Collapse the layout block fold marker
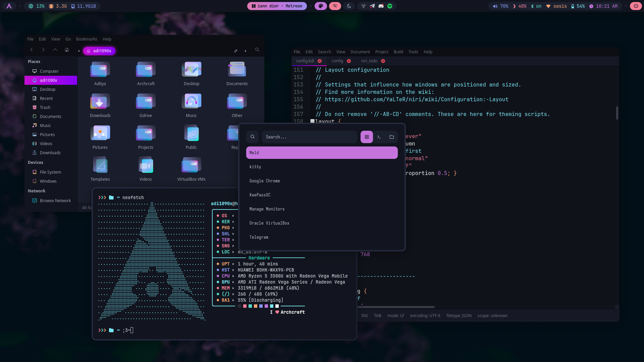644x362 pixels. tap(312, 121)
